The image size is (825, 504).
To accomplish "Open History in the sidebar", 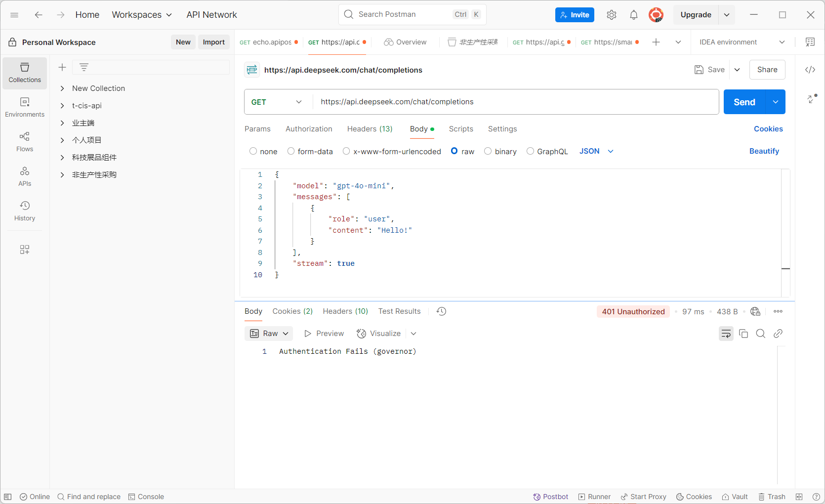I will pos(25,211).
